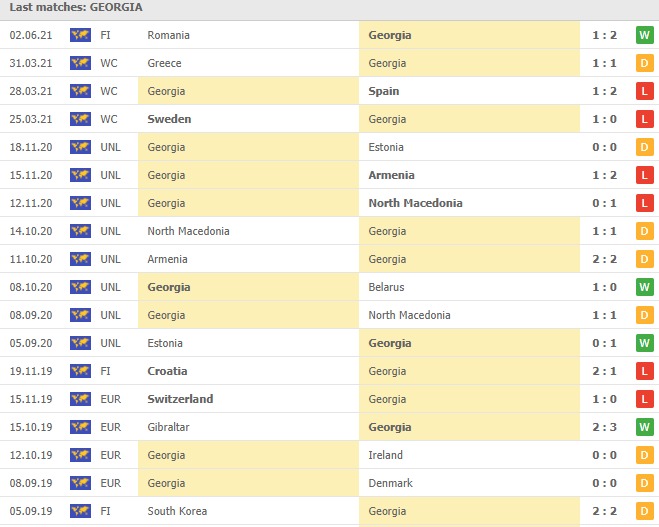Click the world flag icon beside 02.06.21 match
659x527 pixels.
click(x=80, y=35)
